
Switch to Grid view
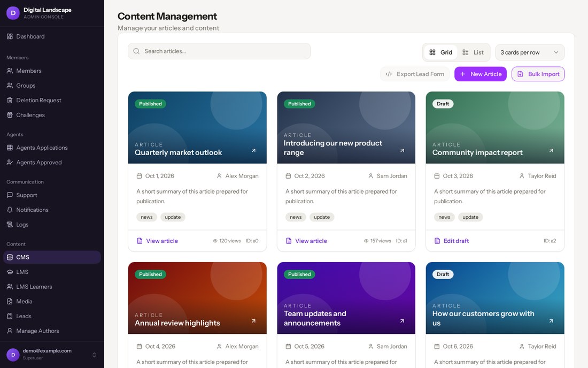[440, 52]
